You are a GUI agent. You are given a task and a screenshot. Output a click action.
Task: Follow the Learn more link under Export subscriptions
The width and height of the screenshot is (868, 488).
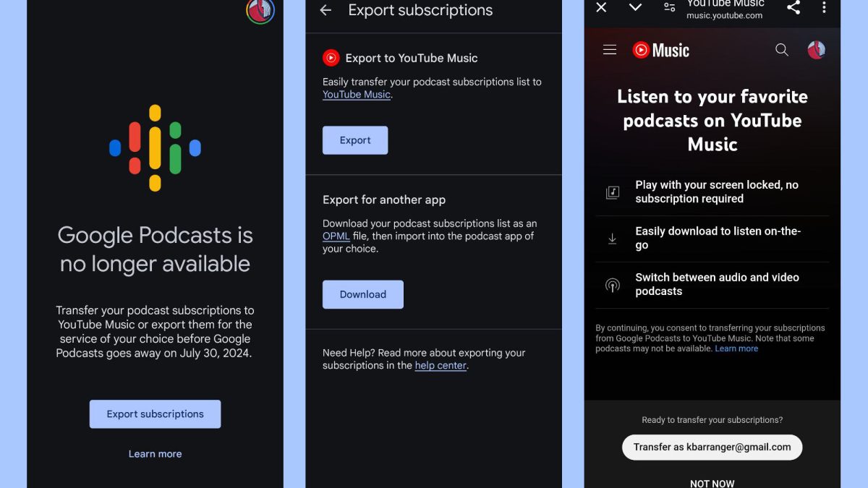(155, 454)
